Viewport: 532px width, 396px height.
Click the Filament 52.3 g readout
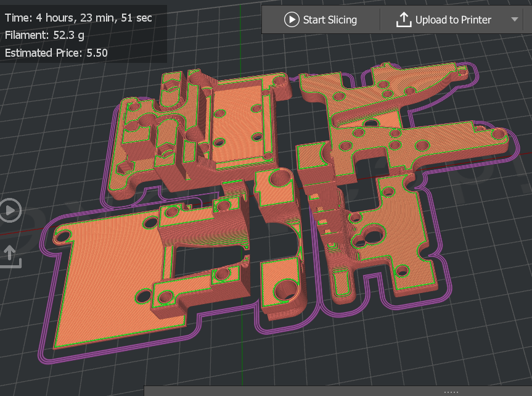click(x=44, y=35)
